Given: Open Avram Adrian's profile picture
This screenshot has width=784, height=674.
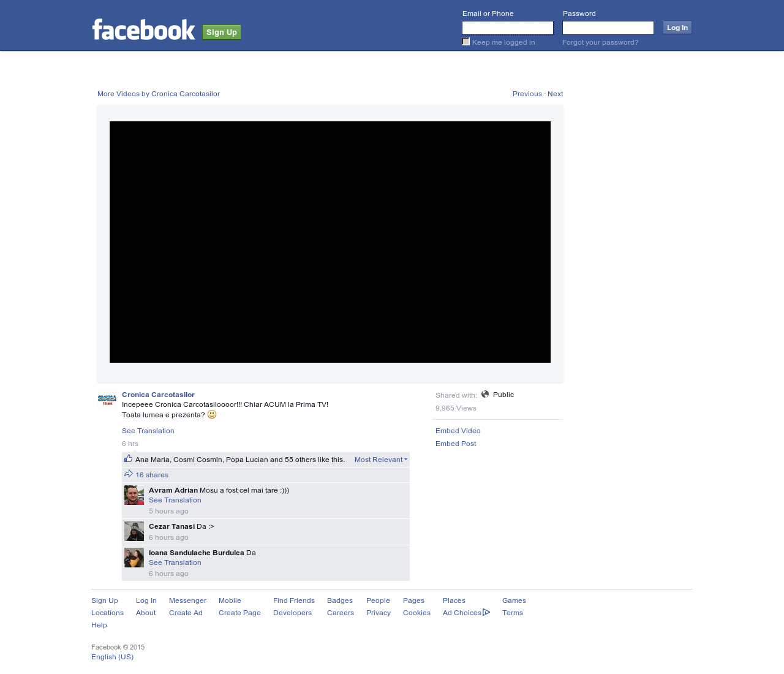Looking at the screenshot, I should click(x=134, y=495).
